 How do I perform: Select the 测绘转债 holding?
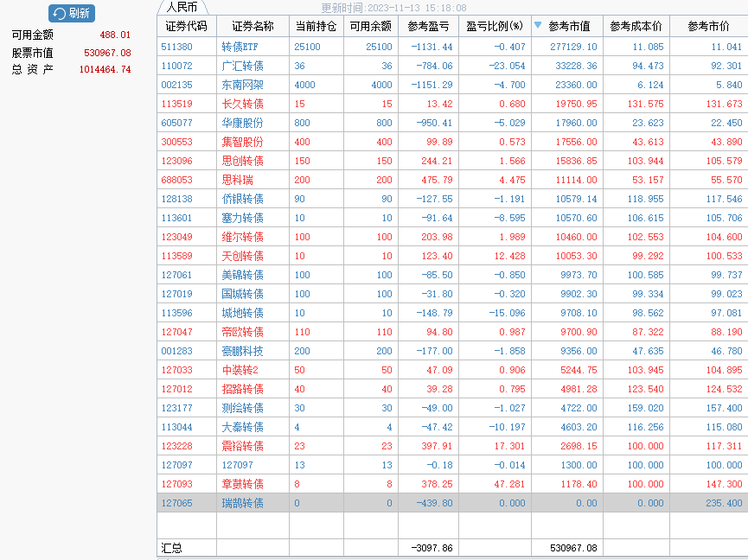(x=242, y=408)
